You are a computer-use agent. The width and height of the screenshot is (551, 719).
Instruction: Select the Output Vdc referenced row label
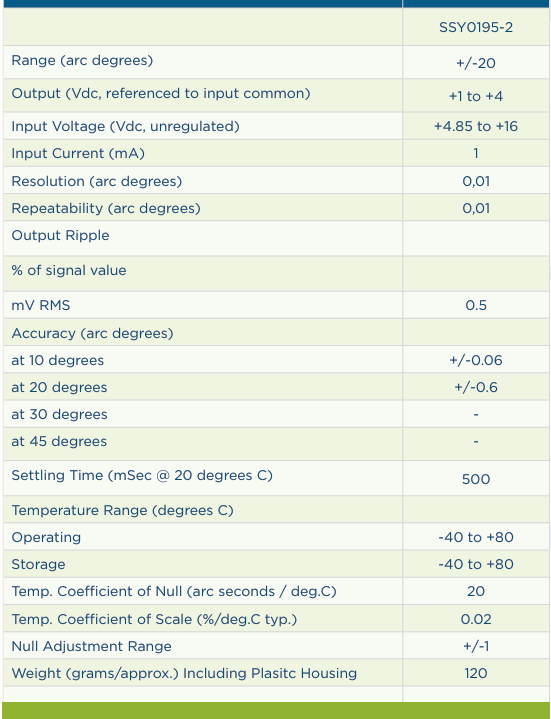point(161,94)
